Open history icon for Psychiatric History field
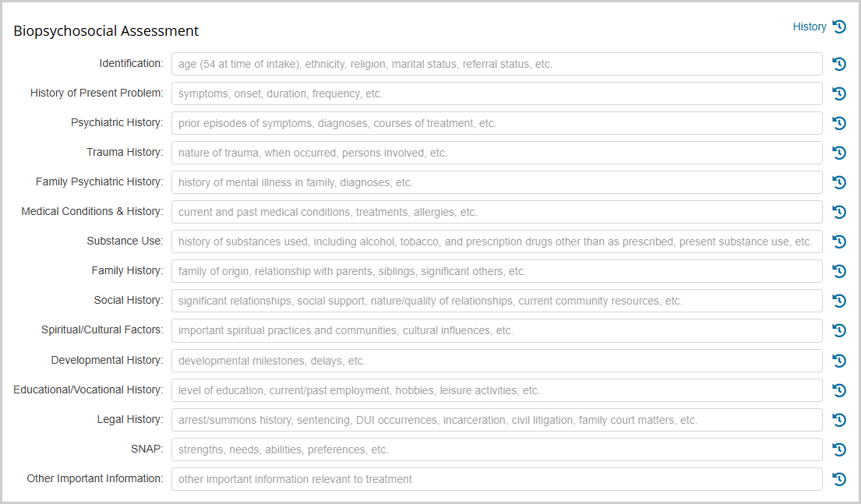 [x=839, y=124]
